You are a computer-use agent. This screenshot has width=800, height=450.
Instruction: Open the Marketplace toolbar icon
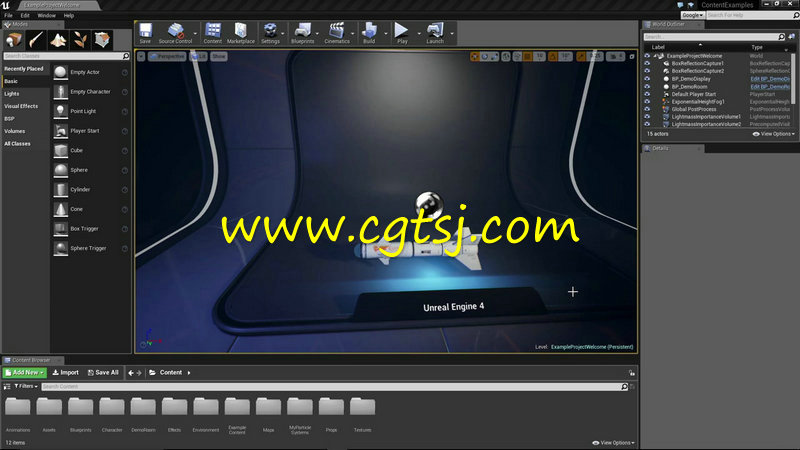(240, 31)
